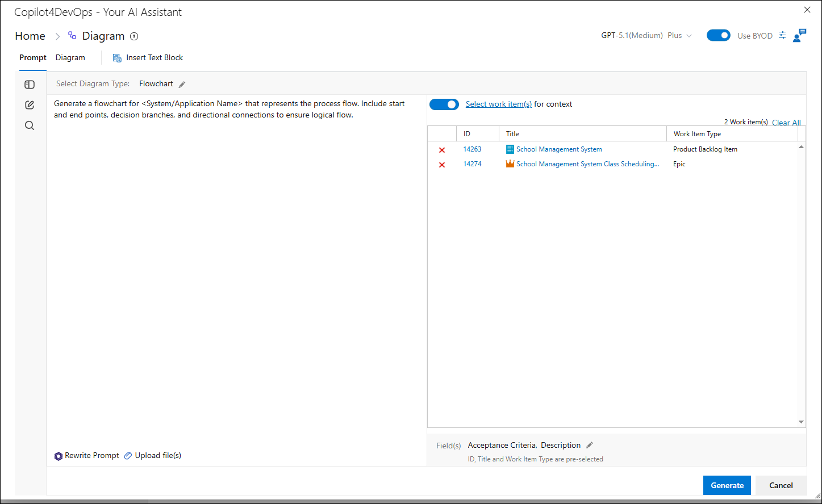The width and height of the screenshot is (822, 504).
Task: Select the Prompt tab
Action: tap(33, 58)
